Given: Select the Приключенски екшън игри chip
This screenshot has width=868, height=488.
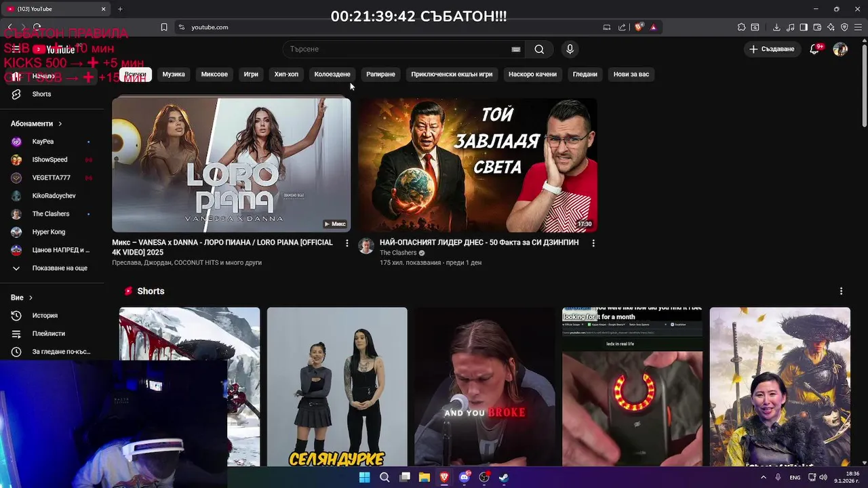Looking at the screenshot, I should click(452, 74).
